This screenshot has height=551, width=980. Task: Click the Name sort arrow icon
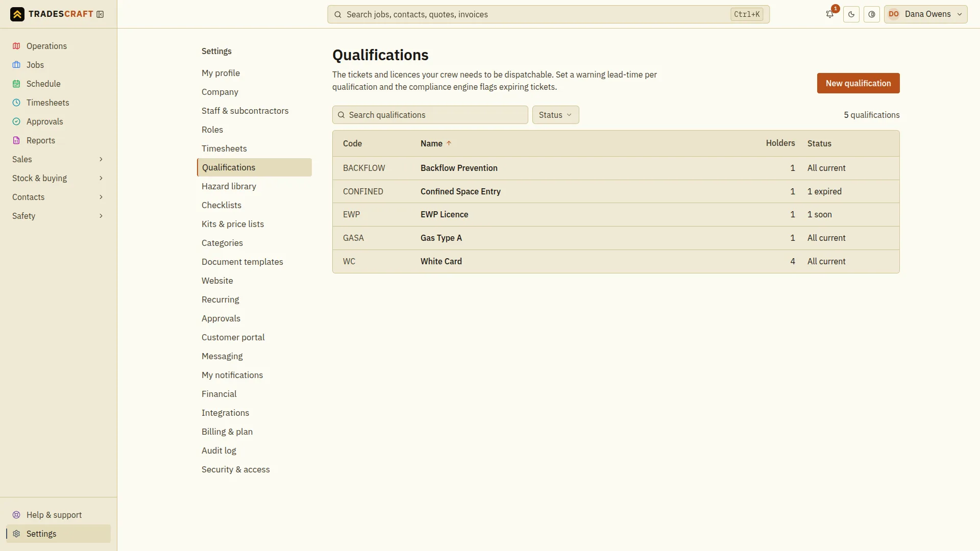449,143
